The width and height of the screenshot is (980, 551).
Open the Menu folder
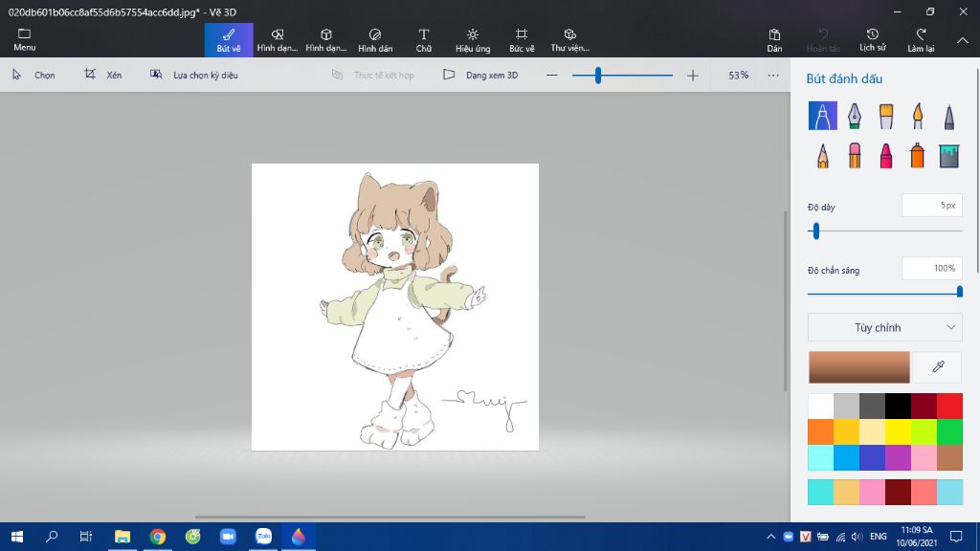coord(24,40)
